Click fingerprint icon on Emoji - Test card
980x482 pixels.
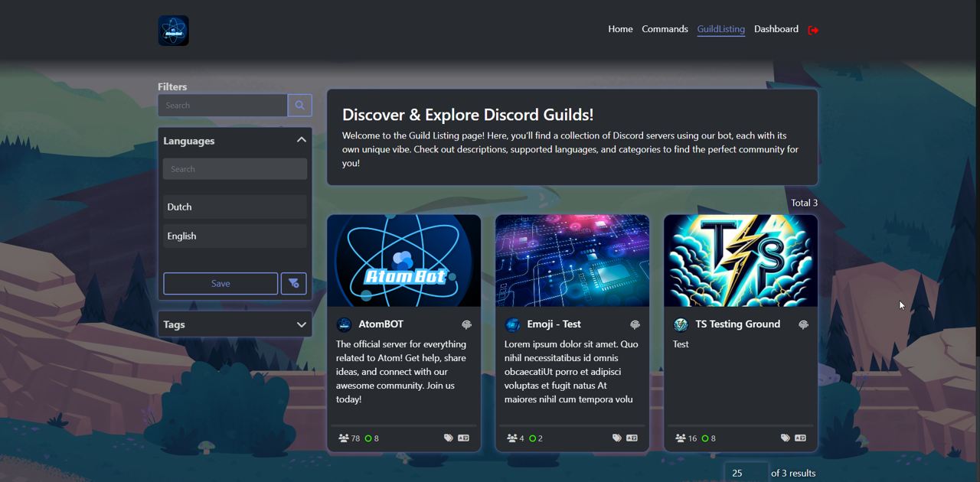coord(635,325)
